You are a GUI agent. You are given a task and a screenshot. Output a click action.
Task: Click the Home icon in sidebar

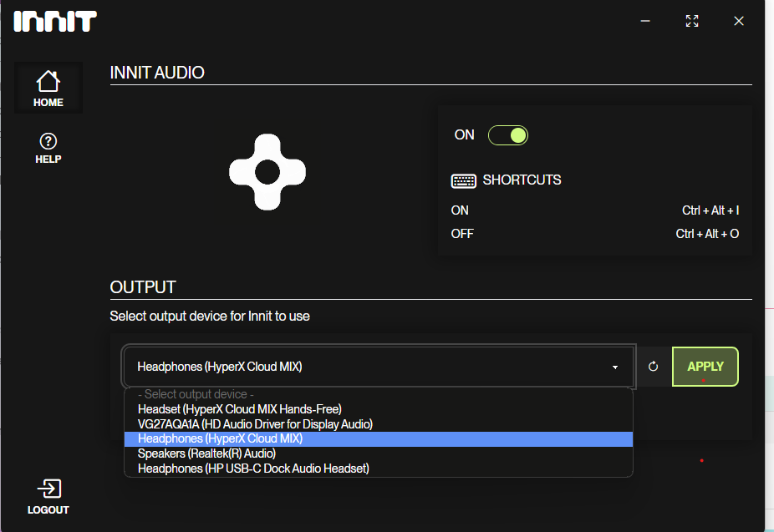[x=48, y=82]
